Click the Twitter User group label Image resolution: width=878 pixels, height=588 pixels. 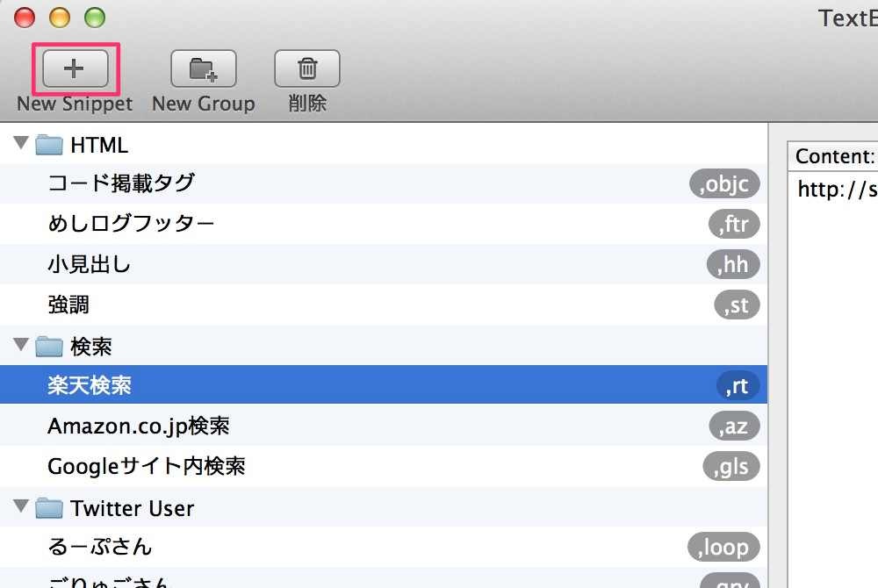click(x=133, y=508)
